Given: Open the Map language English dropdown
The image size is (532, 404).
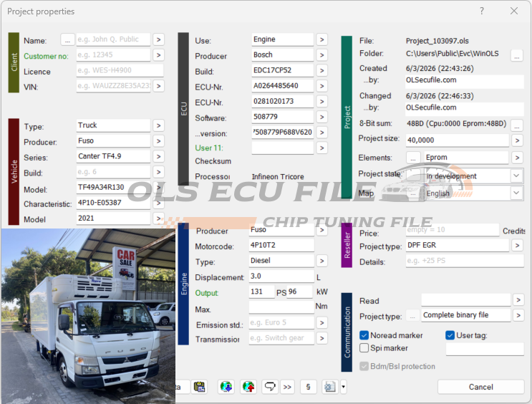Looking at the screenshot, I should pos(516,193).
